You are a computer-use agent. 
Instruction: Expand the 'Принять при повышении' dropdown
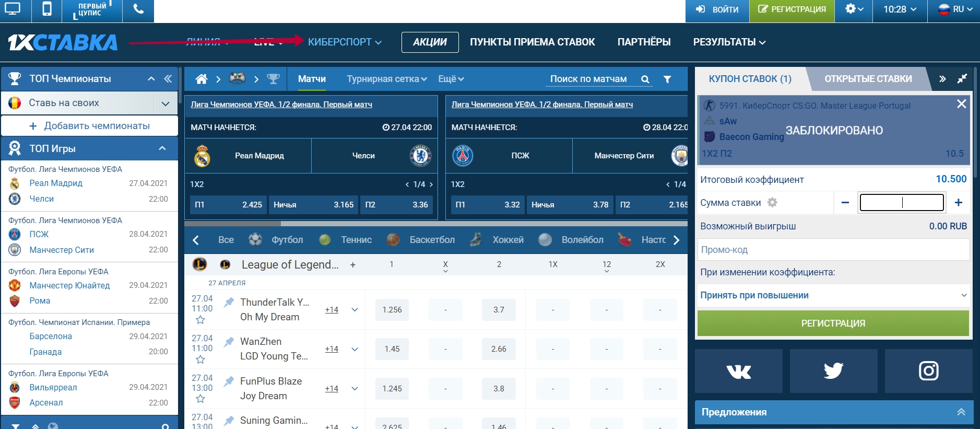click(x=833, y=295)
